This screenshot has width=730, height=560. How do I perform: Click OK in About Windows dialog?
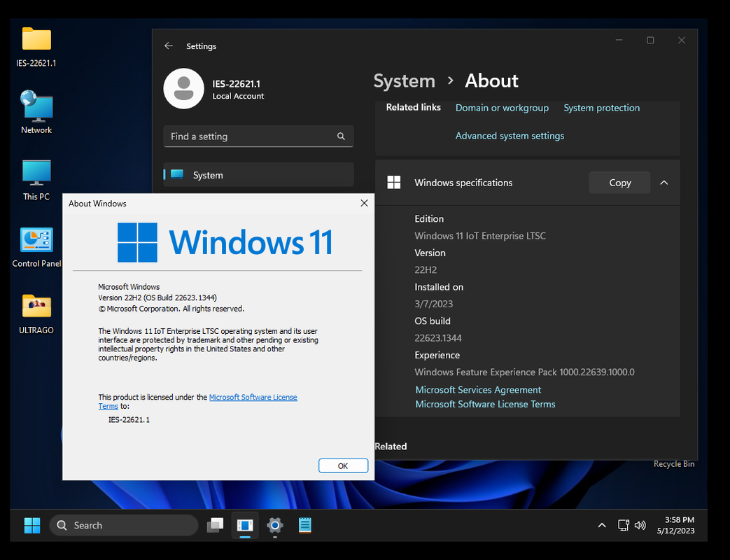tap(343, 465)
